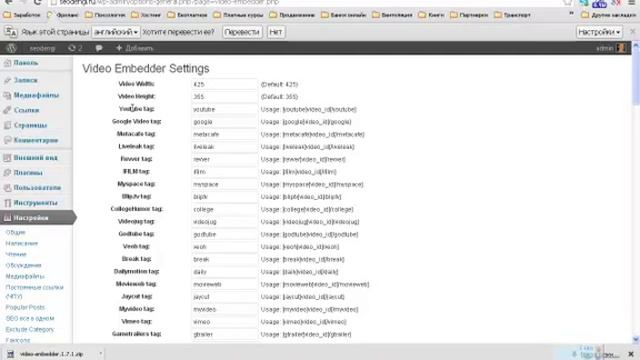Viewport: 640px width, 360px height.
Task: Bookmark the page with the star icon
Action: (x=568, y=2)
